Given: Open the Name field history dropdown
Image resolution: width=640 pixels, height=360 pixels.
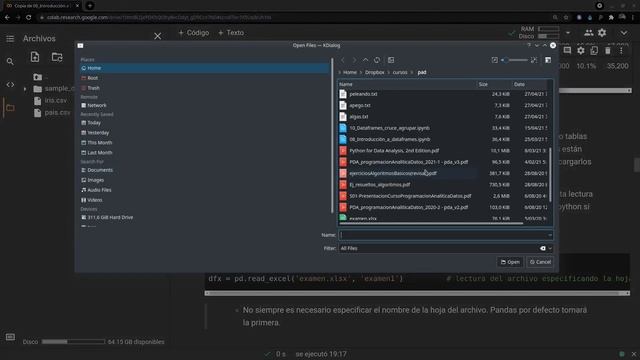Looking at the screenshot, I should click(x=550, y=235).
